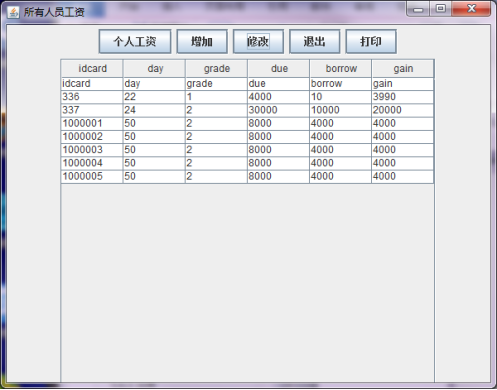Image resolution: width=497 pixels, height=390 pixels.
Task: Click the Java icon in title bar
Action: click(13, 12)
